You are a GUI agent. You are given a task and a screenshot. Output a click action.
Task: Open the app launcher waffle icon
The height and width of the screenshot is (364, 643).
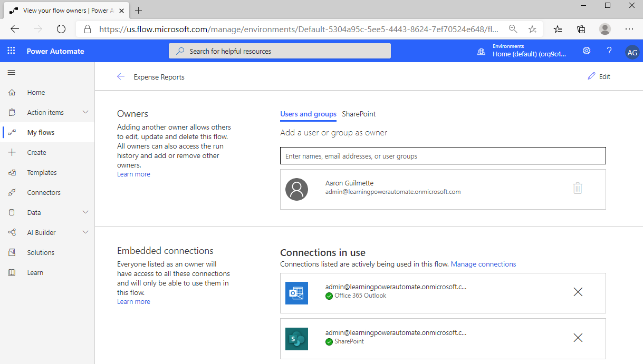11,51
